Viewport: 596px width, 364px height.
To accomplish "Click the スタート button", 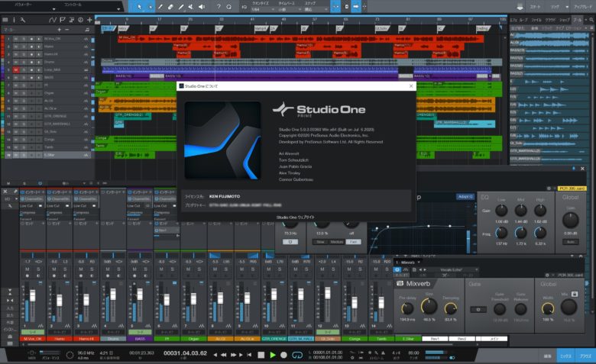I will 536,7.
